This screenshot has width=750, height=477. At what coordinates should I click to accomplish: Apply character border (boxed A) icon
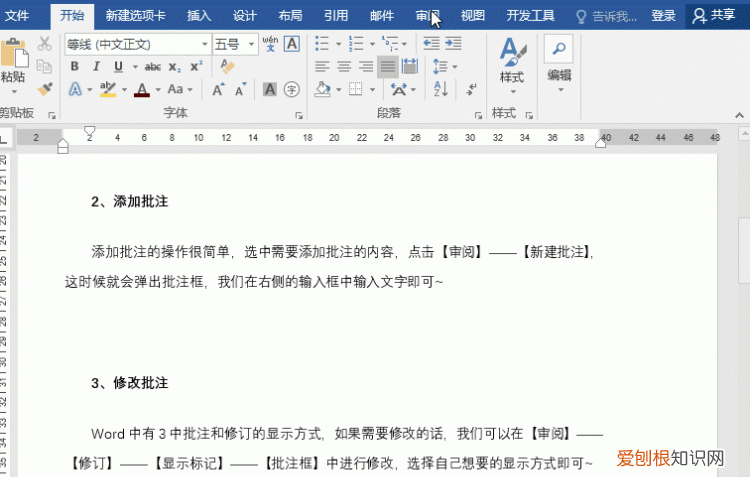(x=292, y=44)
